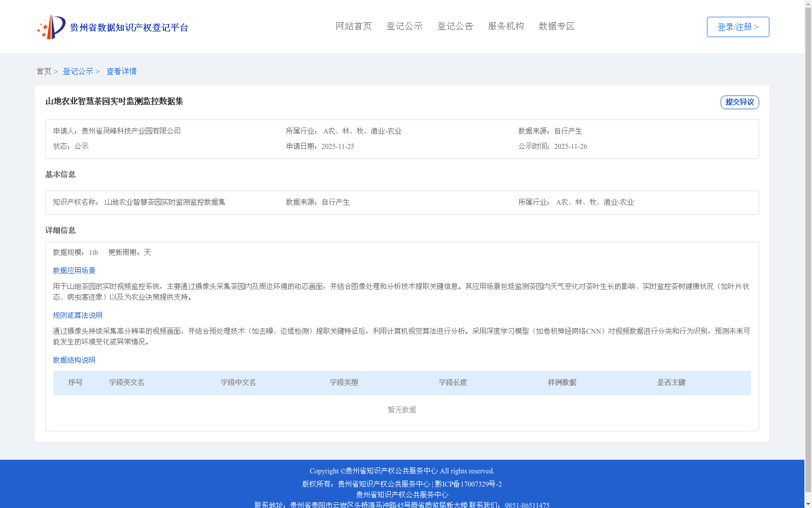Click the 更新周期：天 text
Screen dimensions: 812x508
tap(129, 252)
